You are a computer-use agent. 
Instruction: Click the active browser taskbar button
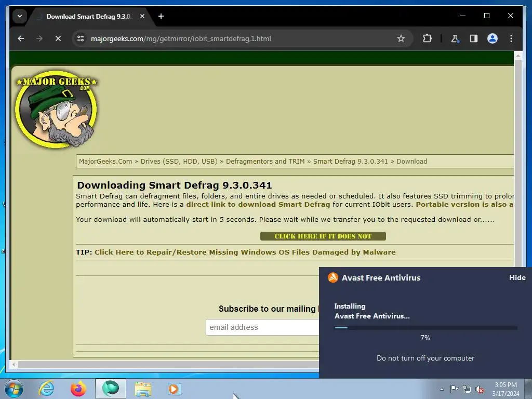(111, 389)
